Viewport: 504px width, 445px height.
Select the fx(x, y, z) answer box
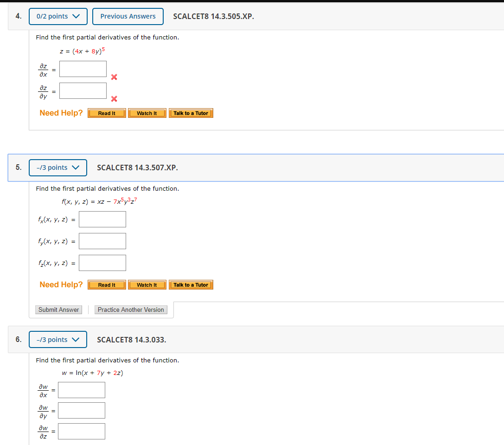(x=102, y=219)
